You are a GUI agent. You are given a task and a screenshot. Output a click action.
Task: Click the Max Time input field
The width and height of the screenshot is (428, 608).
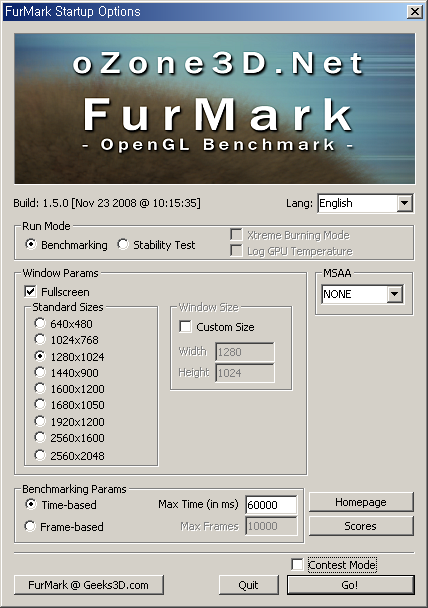[271, 505]
